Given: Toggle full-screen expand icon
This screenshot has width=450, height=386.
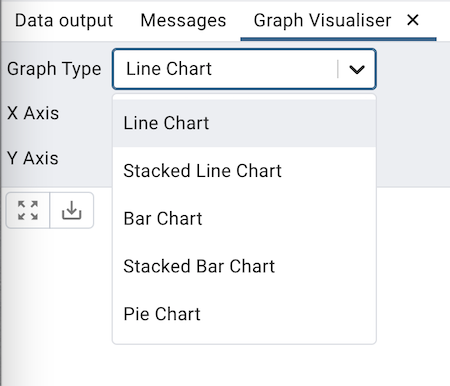Looking at the screenshot, I should tap(28, 210).
